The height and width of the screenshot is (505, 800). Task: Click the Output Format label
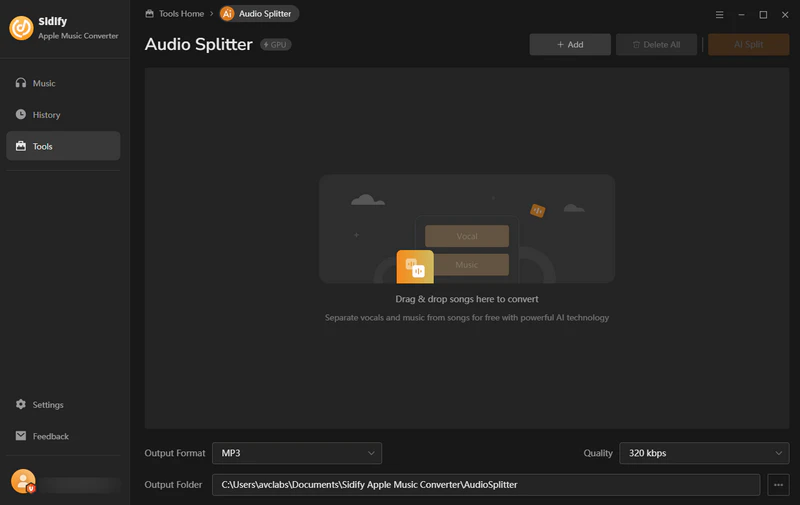[x=174, y=453]
